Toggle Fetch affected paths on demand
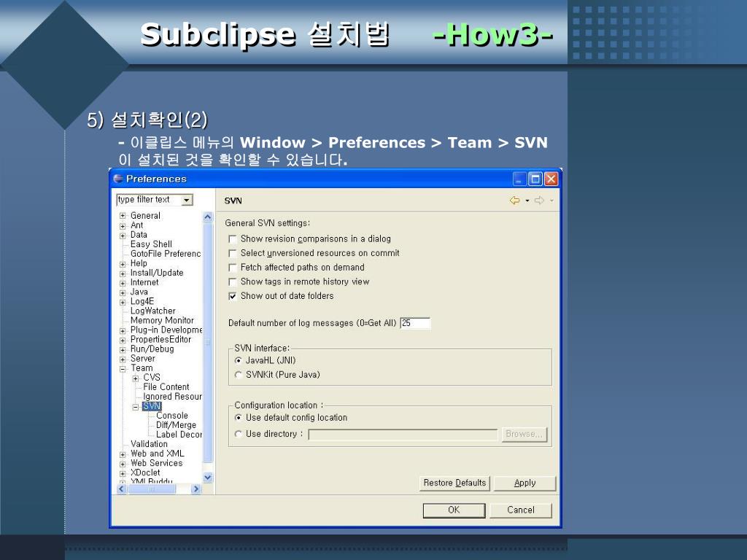 tap(233, 268)
